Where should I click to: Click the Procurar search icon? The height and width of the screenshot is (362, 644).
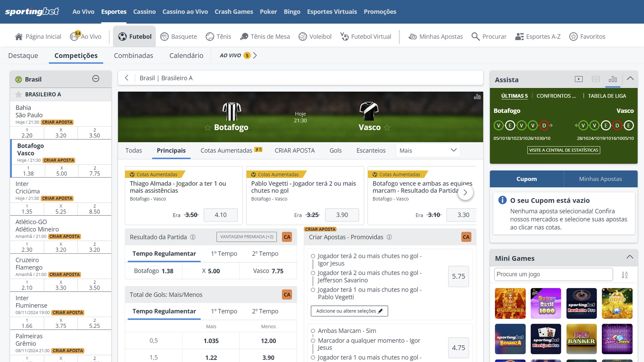coord(476,36)
